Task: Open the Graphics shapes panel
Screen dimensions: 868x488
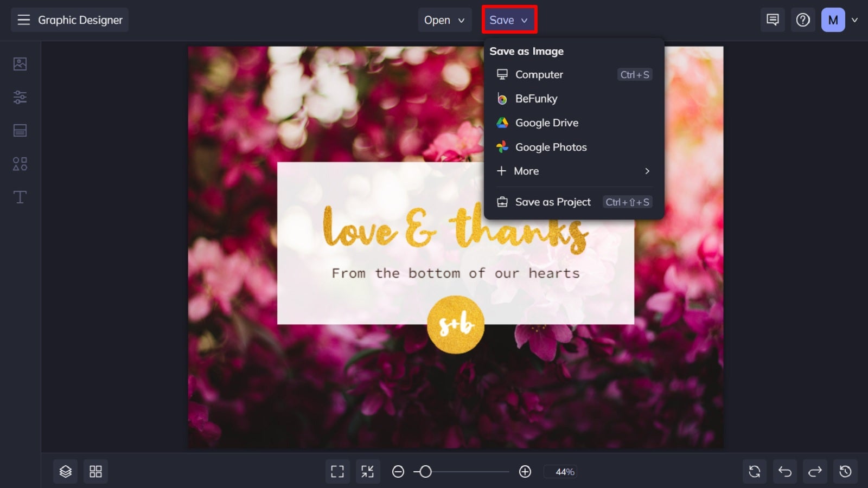Action: tap(20, 164)
